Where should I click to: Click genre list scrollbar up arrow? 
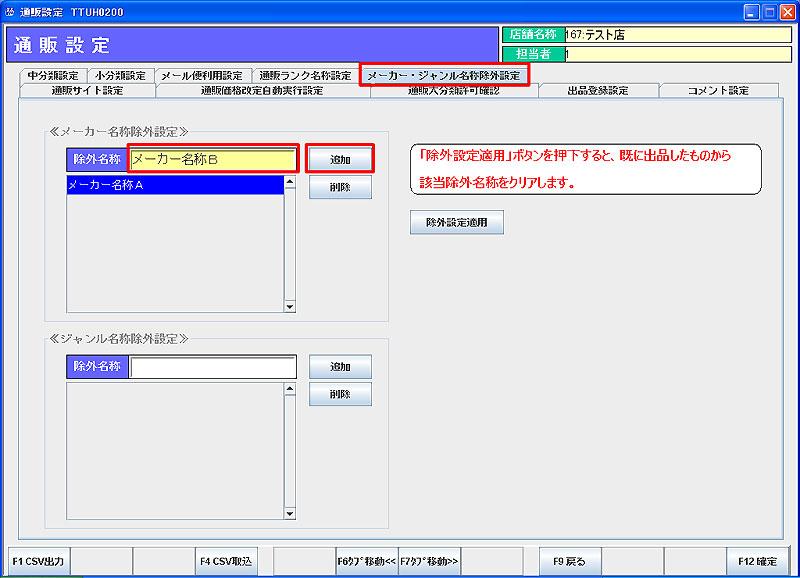(290, 389)
